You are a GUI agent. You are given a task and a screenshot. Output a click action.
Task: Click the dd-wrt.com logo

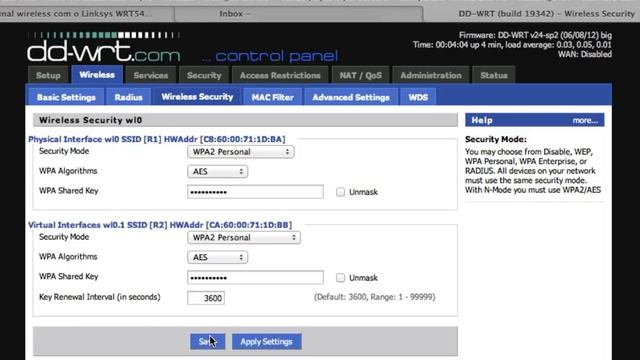tap(104, 48)
